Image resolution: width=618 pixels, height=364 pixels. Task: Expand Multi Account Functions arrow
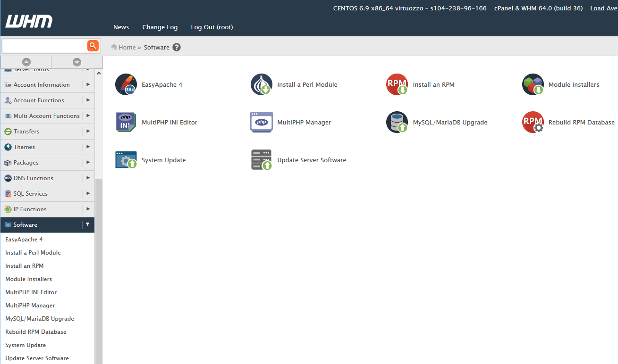click(x=88, y=116)
